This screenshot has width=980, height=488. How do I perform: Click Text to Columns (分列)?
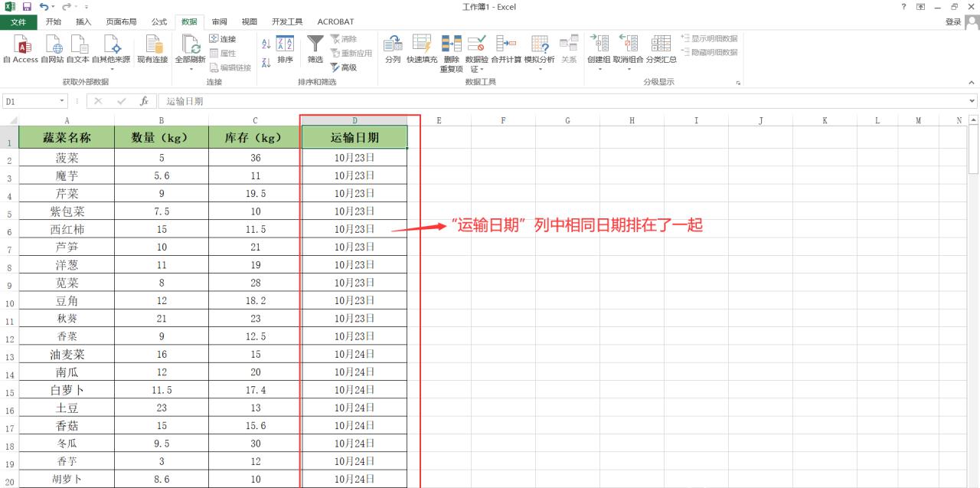click(x=392, y=50)
